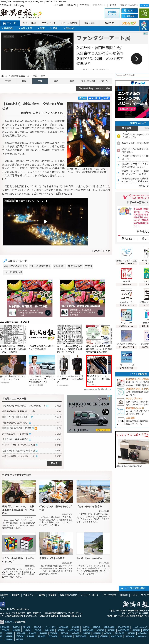This screenshot has width=149, height=644.
Task: Click the blue シェア share button
Action: tap(106, 98)
